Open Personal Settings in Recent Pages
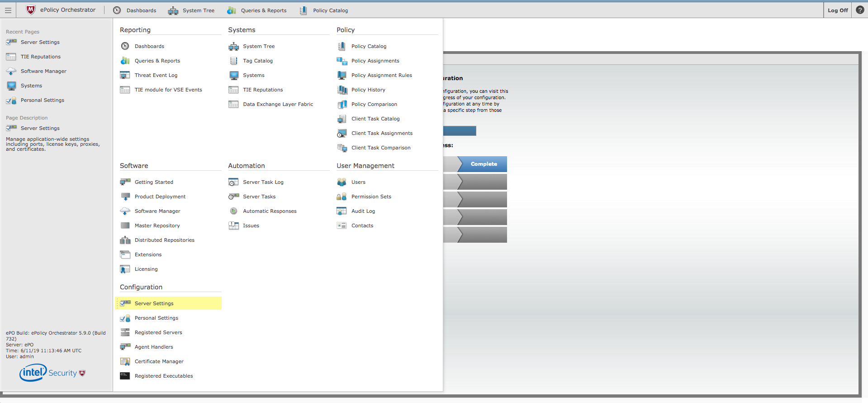This screenshot has width=868, height=403. [x=43, y=100]
